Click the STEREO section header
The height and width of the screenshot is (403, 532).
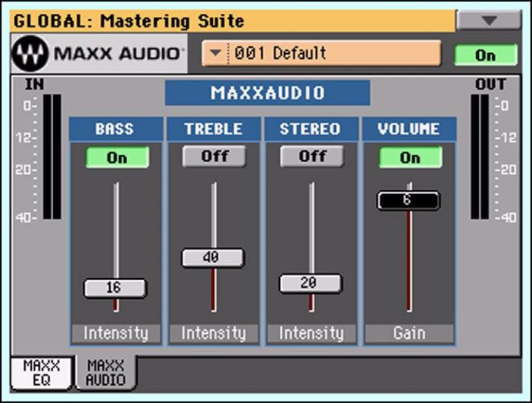coord(311,129)
